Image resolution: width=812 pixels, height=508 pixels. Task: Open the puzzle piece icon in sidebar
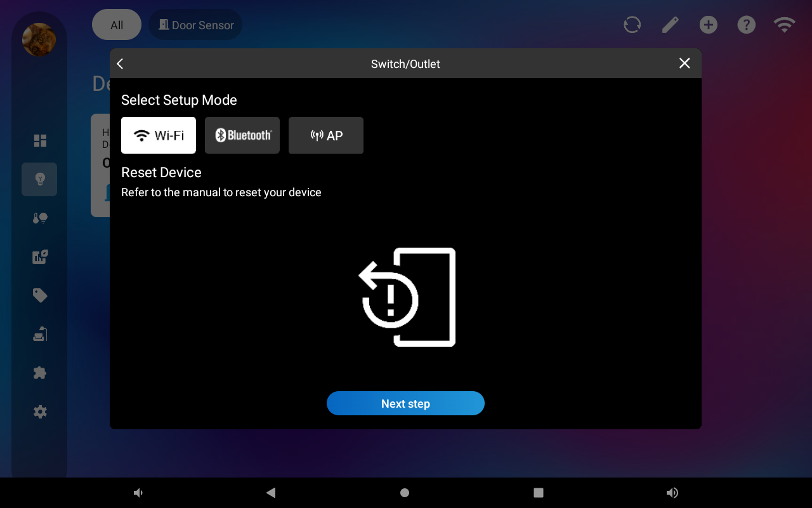pyautogui.click(x=40, y=373)
